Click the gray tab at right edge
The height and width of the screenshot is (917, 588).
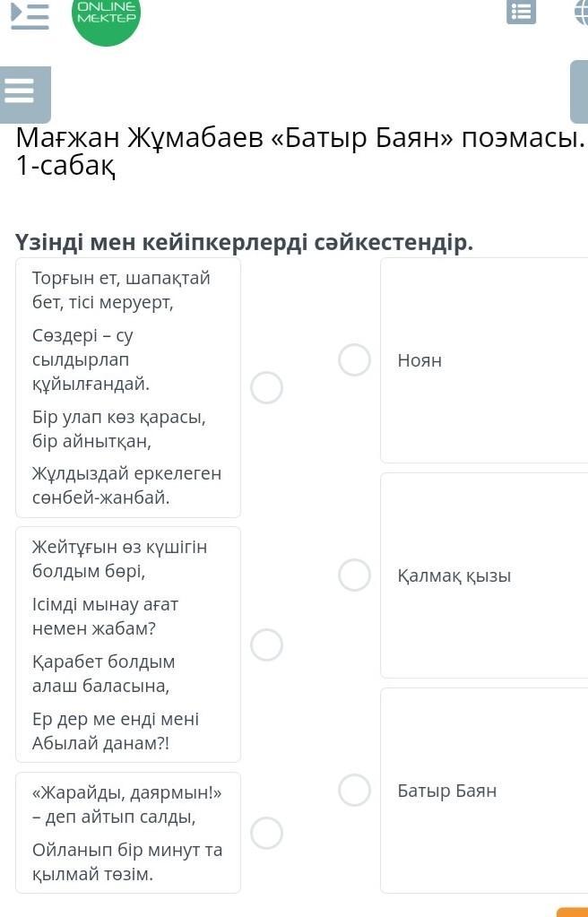(579, 91)
